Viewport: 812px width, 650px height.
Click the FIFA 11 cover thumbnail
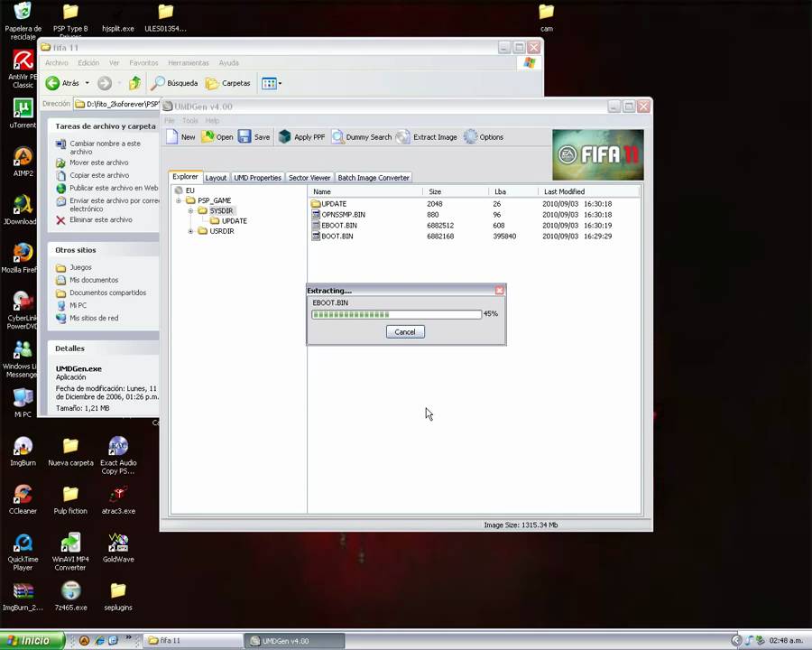coord(597,154)
